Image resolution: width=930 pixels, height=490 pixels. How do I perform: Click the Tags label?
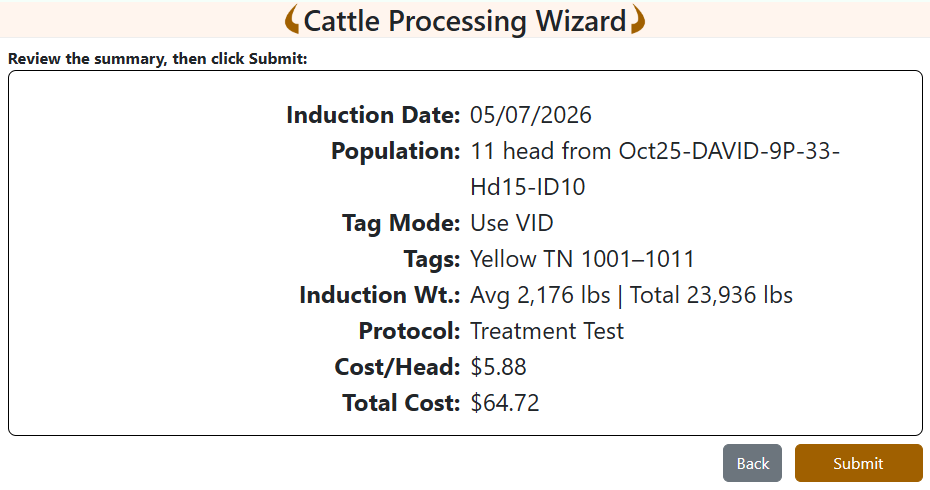click(x=432, y=259)
